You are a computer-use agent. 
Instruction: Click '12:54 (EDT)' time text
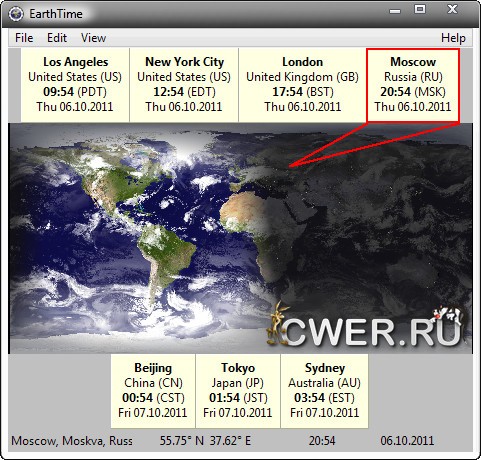pyautogui.click(x=184, y=92)
